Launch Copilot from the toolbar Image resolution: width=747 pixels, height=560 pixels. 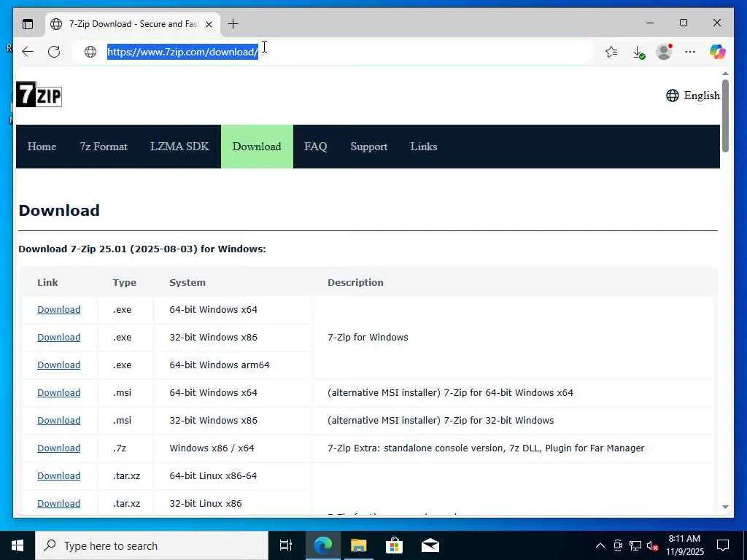(x=717, y=52)
